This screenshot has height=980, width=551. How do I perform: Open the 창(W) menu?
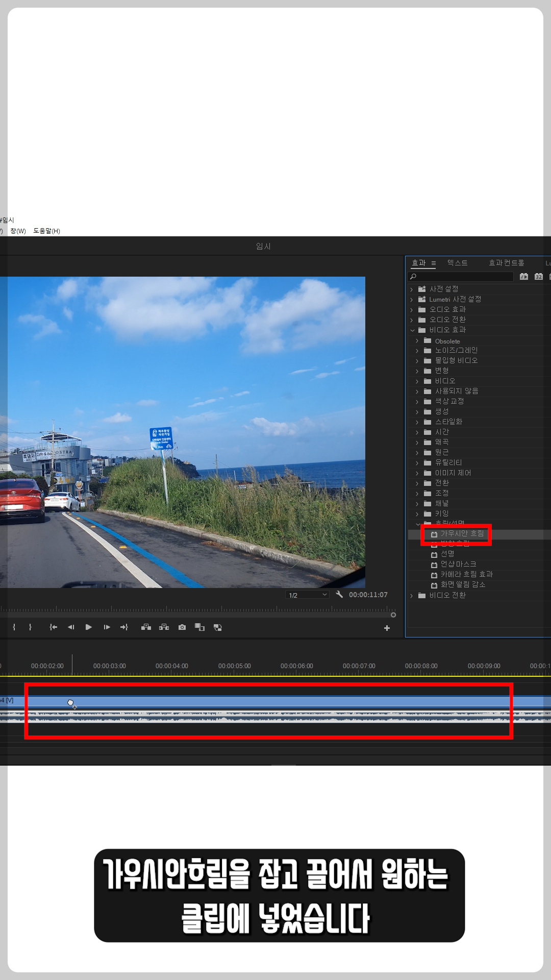[x=18, y=231]
